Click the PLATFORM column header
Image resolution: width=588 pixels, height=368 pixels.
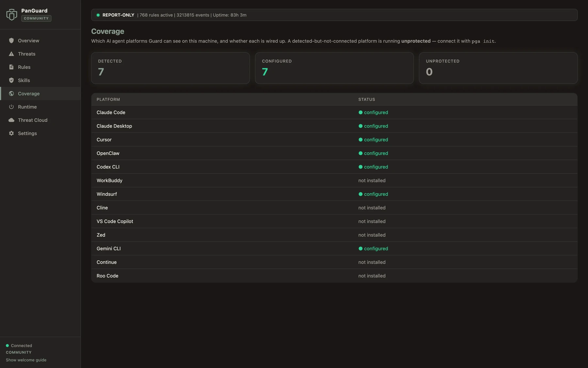pos(108,99)
